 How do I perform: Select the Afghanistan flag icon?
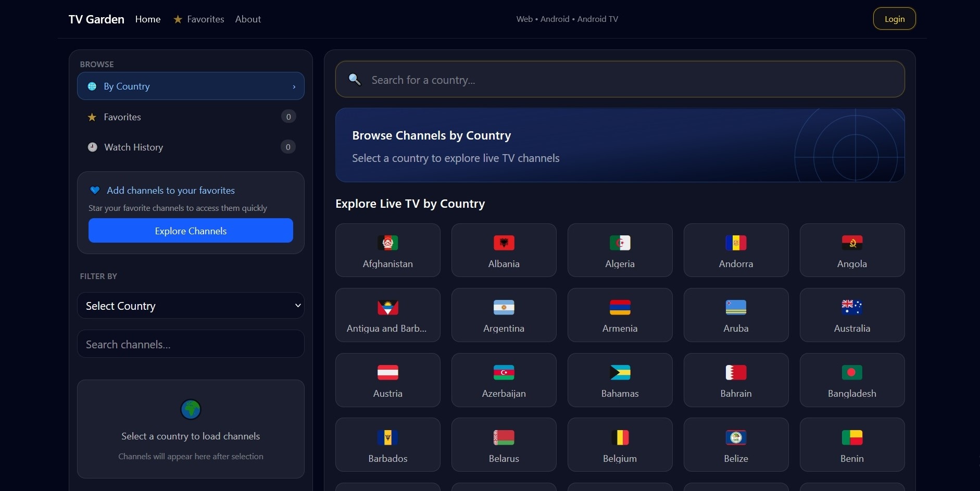pyautogui.click(x=388, y=243)
